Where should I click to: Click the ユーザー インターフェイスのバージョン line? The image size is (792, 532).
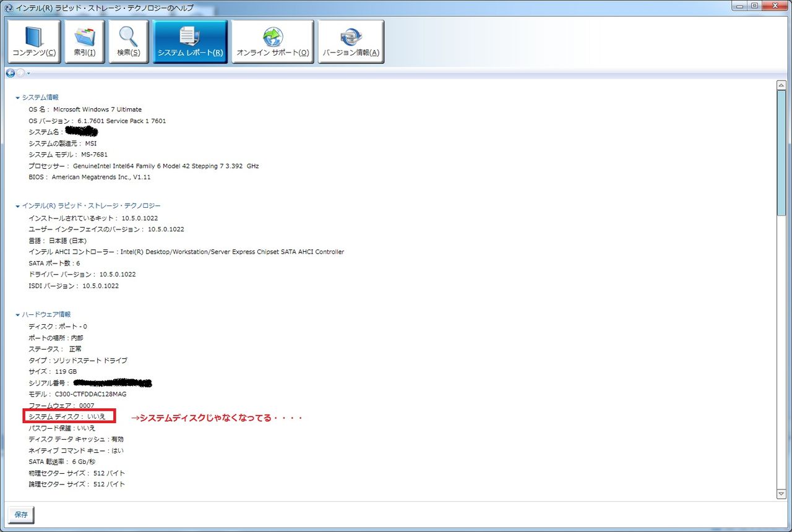106,230
